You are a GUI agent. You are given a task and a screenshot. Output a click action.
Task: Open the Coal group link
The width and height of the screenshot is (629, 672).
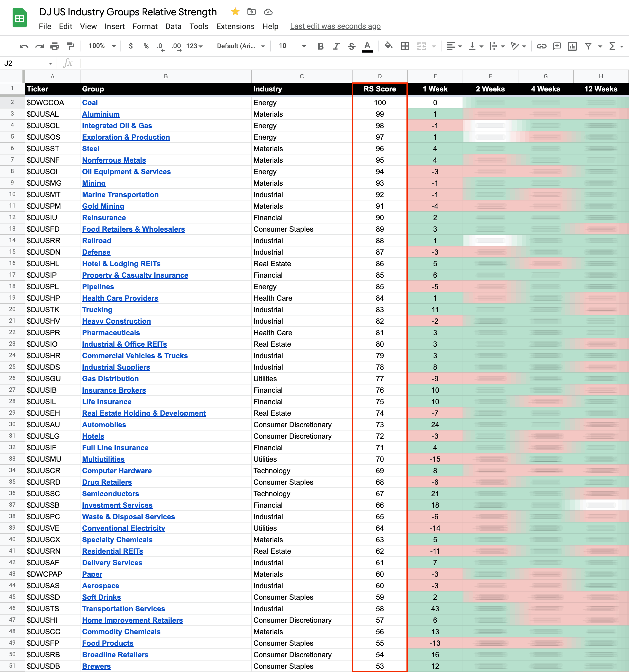[90, 102]
